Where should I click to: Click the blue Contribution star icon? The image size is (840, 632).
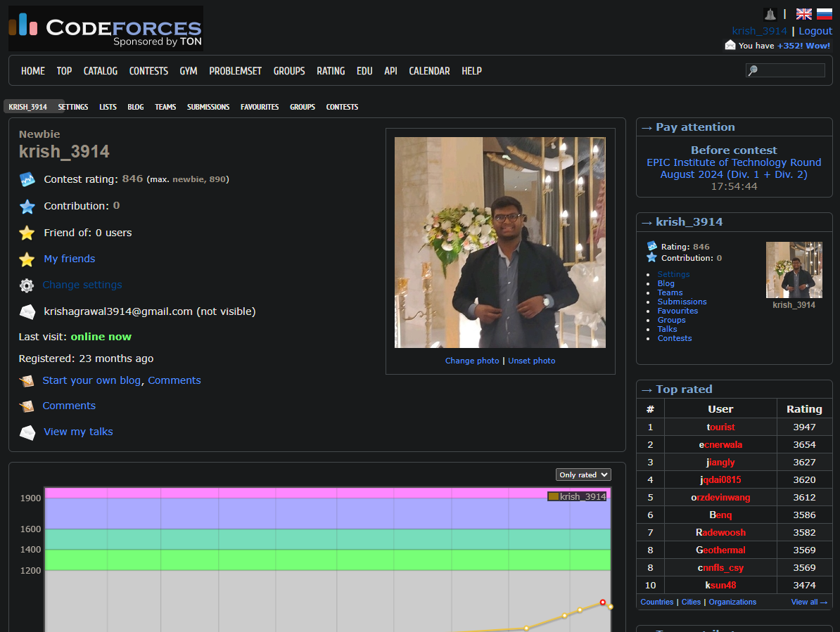click(x=27, y=206)
